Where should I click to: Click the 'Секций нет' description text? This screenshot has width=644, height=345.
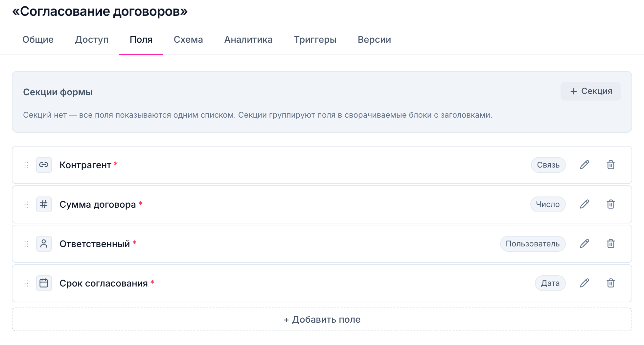(258, 115)
